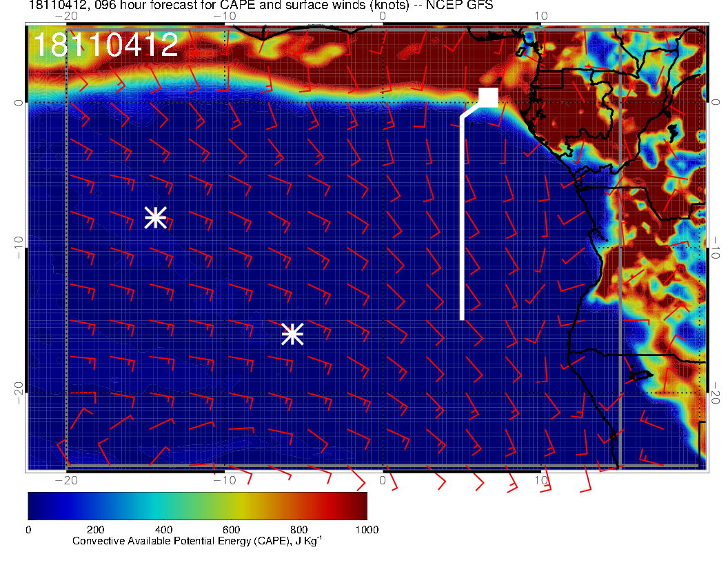
Task: Click the 0 longitude label on the bottom axis
Action: coord(383,480)
